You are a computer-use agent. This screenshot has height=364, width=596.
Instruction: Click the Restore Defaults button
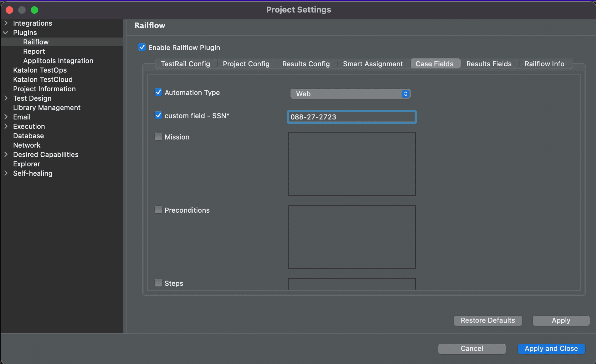point(488,321)
